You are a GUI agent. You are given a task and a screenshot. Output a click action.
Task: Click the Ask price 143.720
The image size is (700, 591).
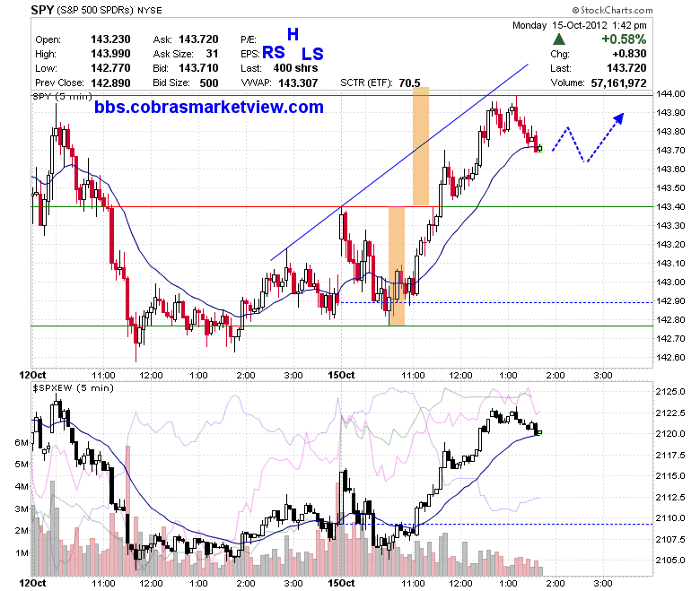198,39
